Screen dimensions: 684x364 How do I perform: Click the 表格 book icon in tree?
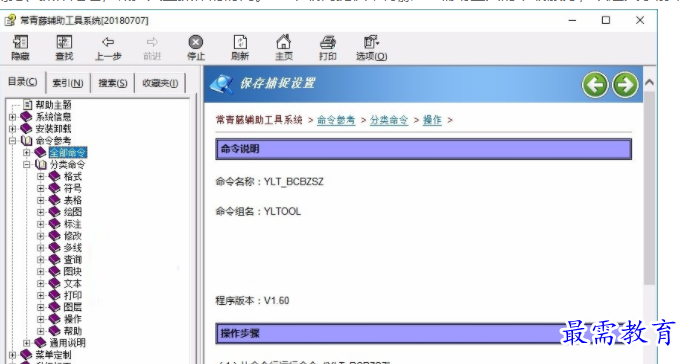(55, 200)
